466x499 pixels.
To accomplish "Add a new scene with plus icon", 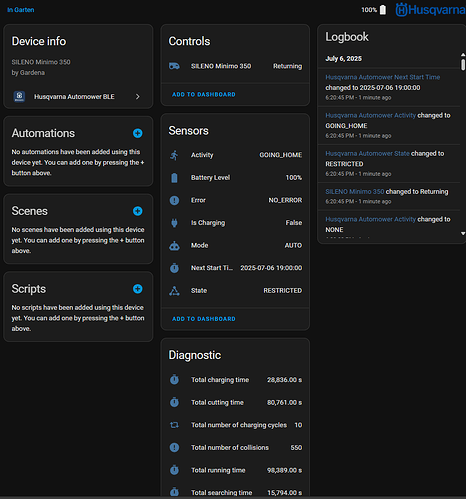I will [138, 211].
